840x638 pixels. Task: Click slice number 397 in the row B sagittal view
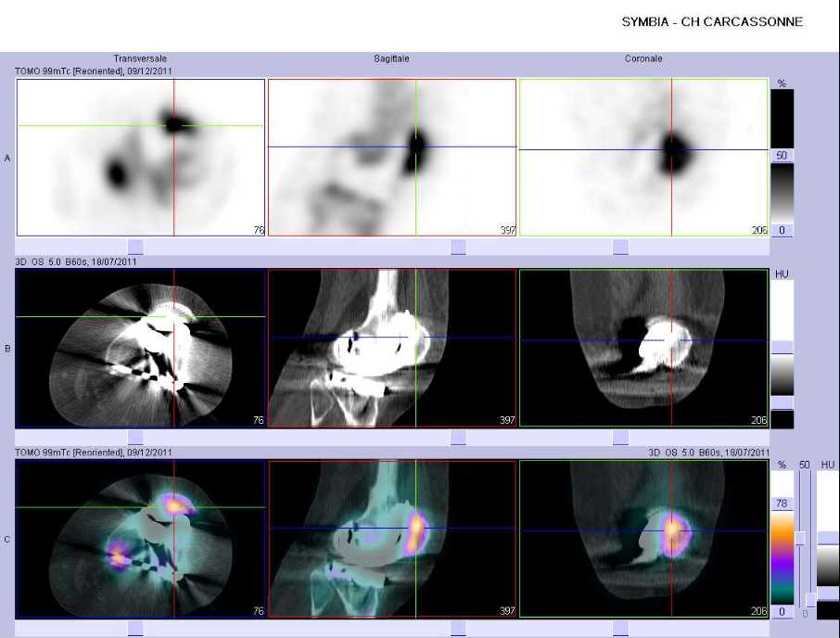click(507, 420)
